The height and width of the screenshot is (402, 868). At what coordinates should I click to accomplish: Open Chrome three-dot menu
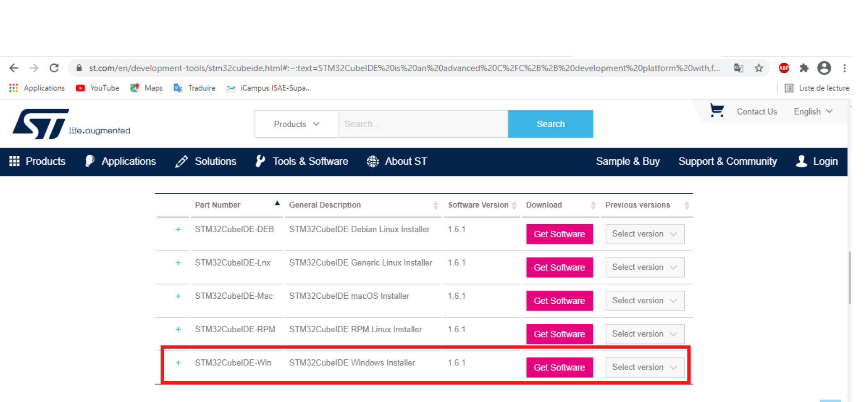(844, 68)
